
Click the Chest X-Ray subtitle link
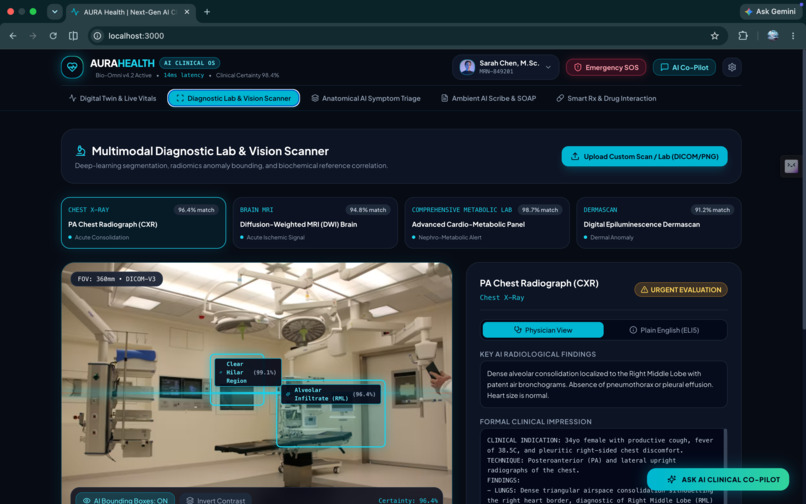pyautogui.click(x=502, y=298)
